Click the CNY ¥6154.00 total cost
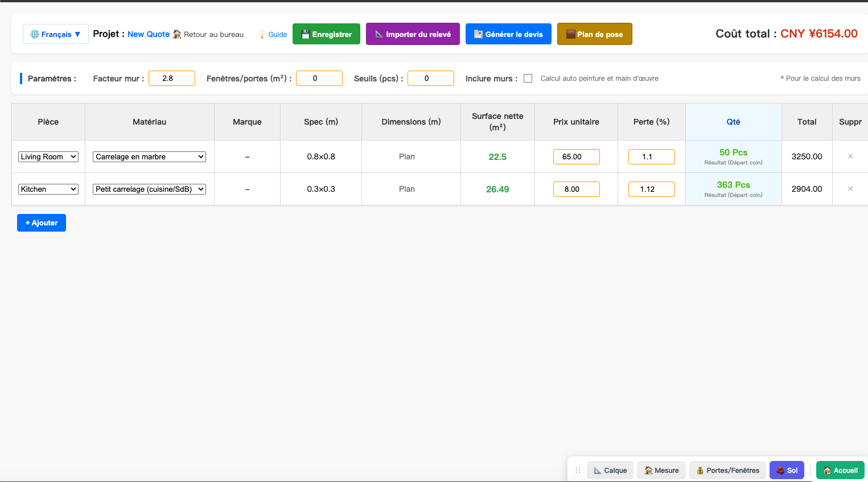868x482 pixels. click(819, 34)
